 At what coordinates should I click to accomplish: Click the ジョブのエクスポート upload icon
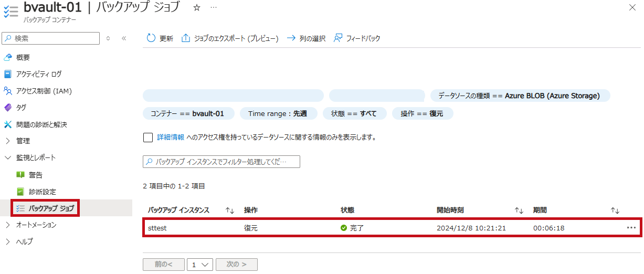coord(185,38)
